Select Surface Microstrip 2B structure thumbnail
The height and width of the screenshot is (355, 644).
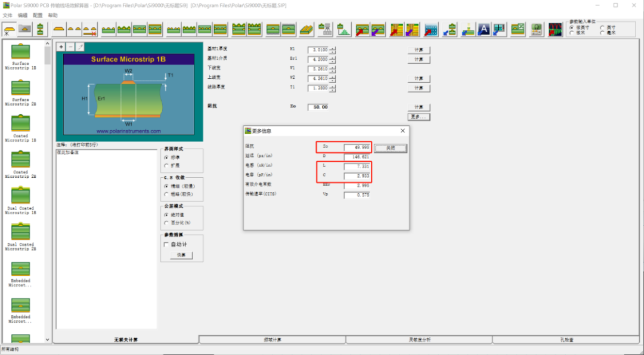[20, 92]
